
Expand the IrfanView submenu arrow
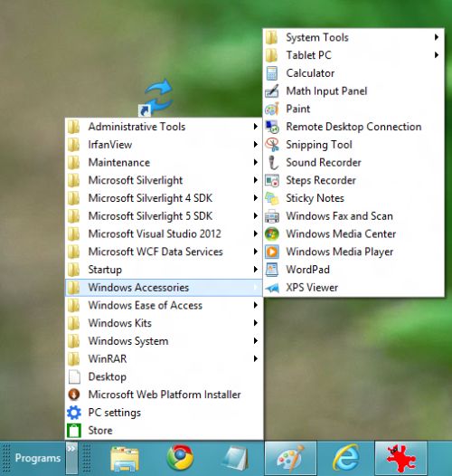pos(256,145)
